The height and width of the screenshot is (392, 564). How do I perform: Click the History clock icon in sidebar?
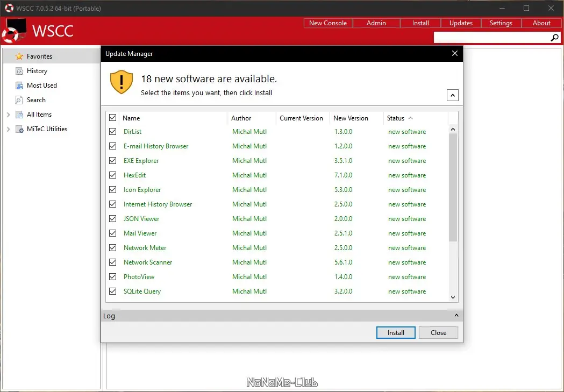click(19, 71)
